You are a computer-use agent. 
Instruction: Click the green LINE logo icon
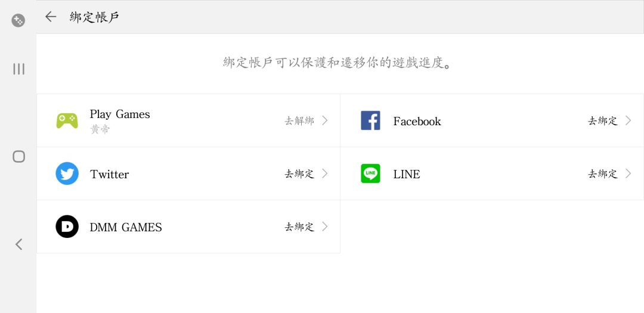point(370,173)
